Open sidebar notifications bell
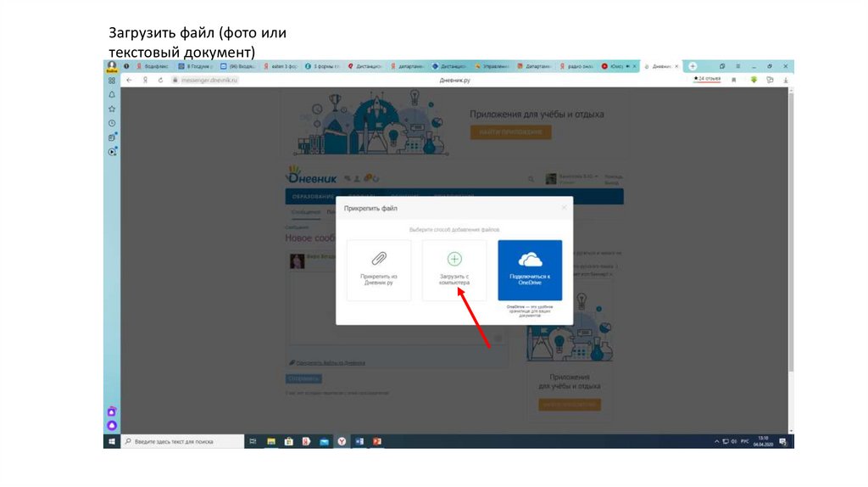Image resolution: width=868 pixels, height=487 pixels. 112,95
